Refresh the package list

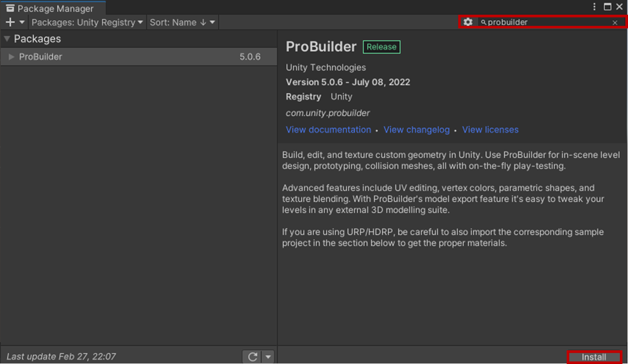tap(252, 357)
